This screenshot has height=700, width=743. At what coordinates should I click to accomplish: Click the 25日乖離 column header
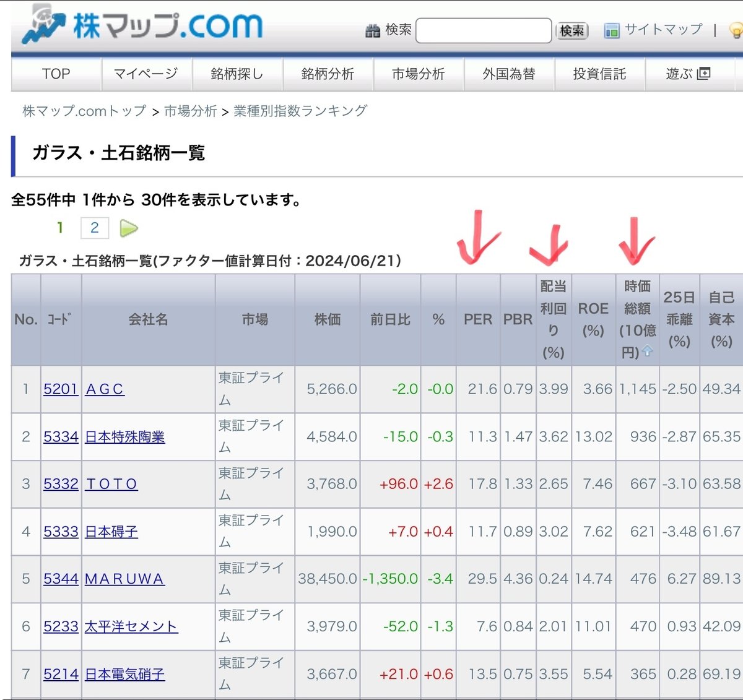tap(679, 319)
